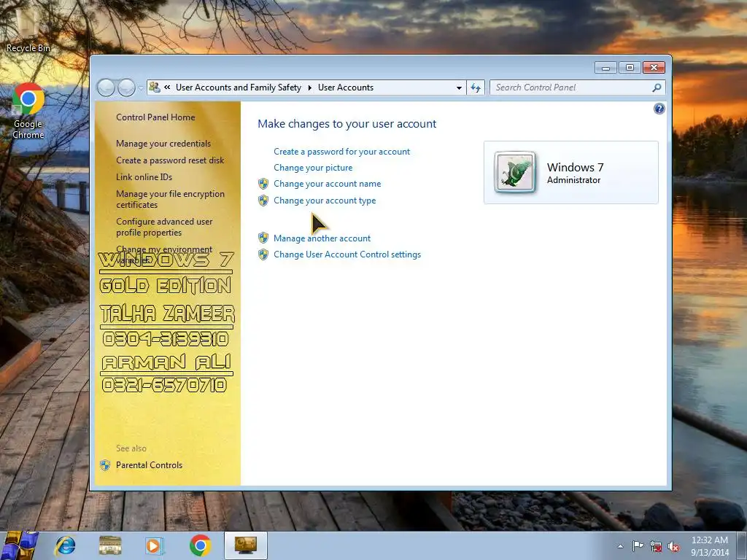This screenshot has width=747, height=560.
Task: Open the clock showing 12:32 AM
Action: coord(709,546)
